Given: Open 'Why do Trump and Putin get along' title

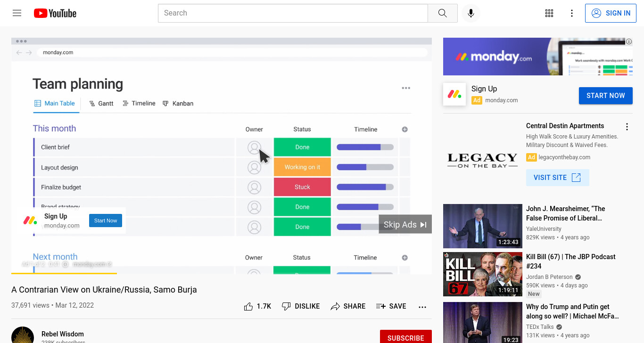Looking at the screenshot, I should (572, 311).
